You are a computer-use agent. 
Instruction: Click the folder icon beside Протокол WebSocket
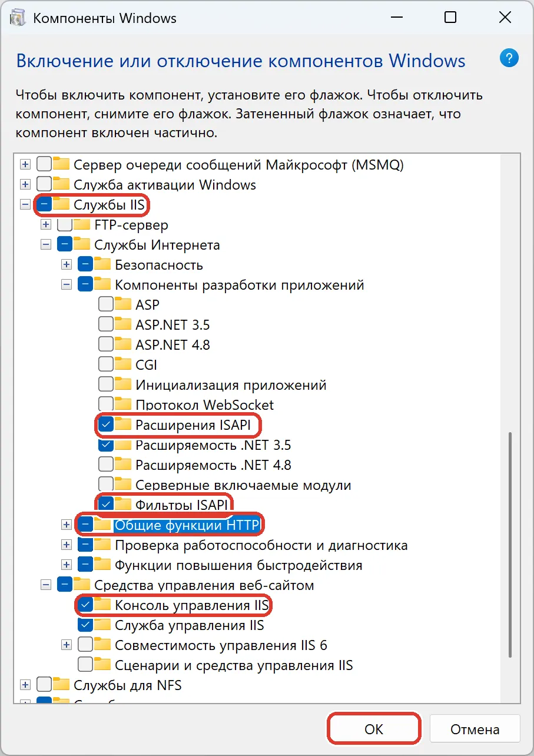(123, 404)
